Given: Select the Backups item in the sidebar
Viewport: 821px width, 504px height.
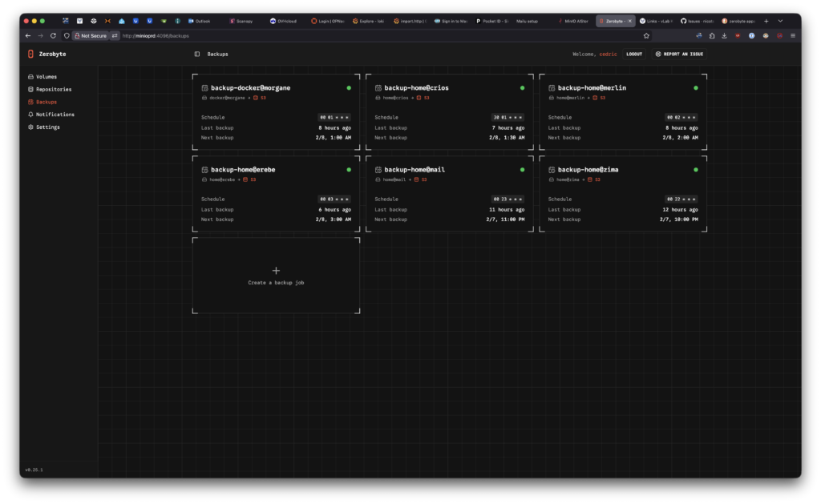Looking at the screenshot, I should [46, 102].
